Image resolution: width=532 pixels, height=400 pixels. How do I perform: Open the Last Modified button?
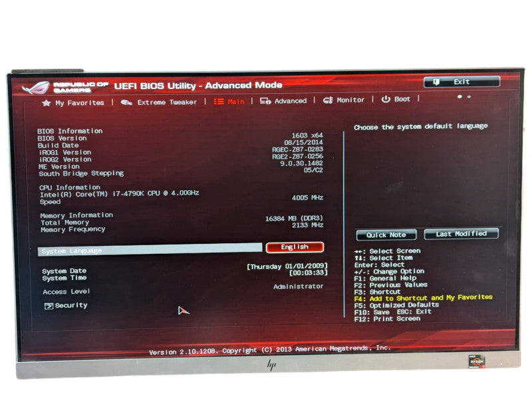(462, 234)
